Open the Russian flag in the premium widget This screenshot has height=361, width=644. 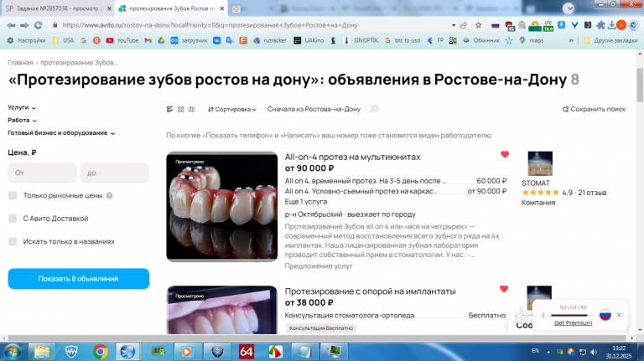pos(605,315)
